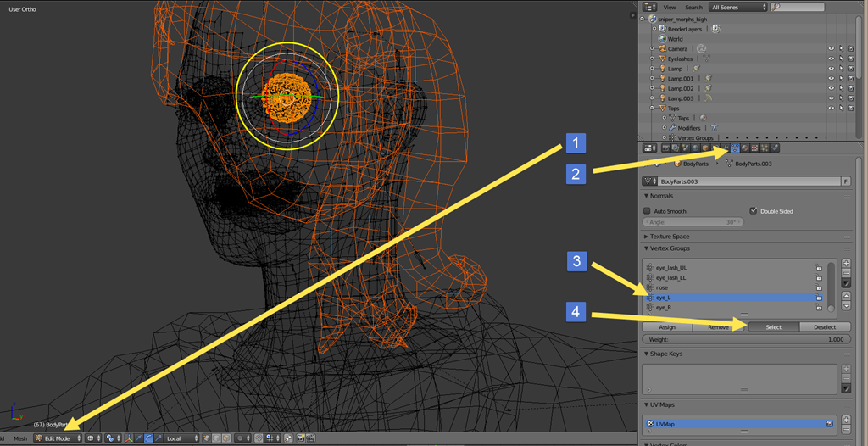
Task: Assign vertices to selected vertex group
Action: tap(667, 327)
